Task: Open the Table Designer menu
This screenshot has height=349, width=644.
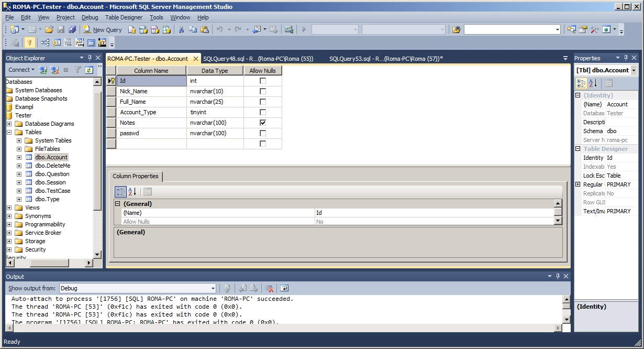Action: click(124, 17)
